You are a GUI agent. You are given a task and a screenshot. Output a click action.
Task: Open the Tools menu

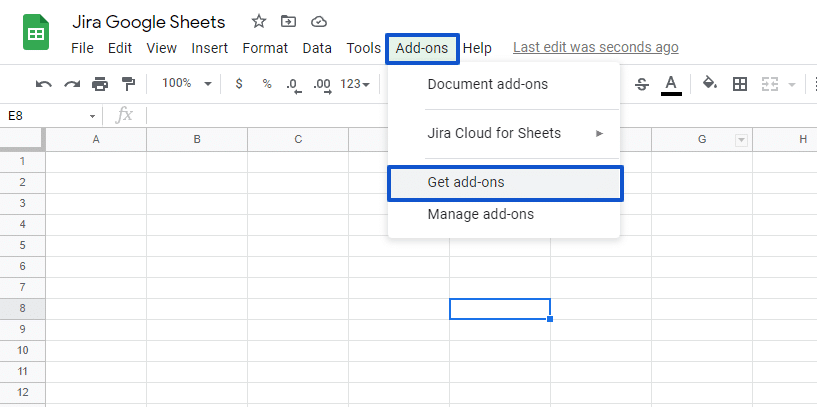[364, 48]
